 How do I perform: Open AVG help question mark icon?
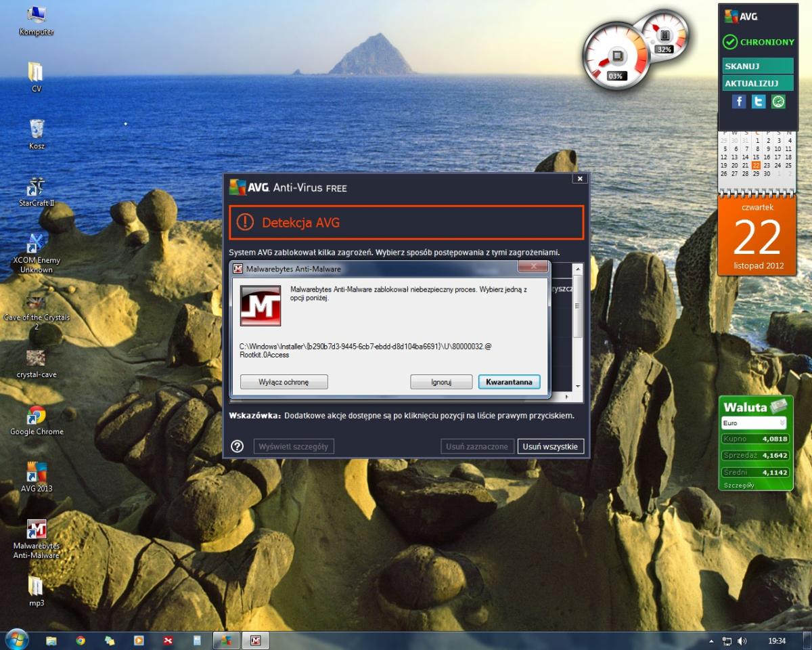[237, 446]
